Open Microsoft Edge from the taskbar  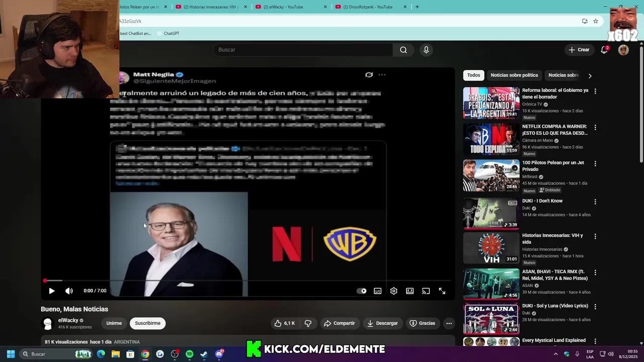point(101,354)
